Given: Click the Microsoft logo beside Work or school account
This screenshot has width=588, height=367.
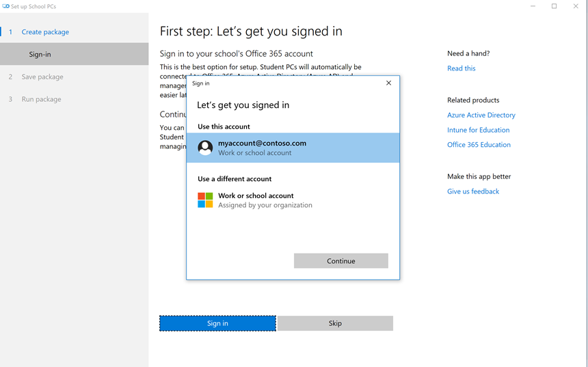Looking at the screenshot, I should click(205, 200).
